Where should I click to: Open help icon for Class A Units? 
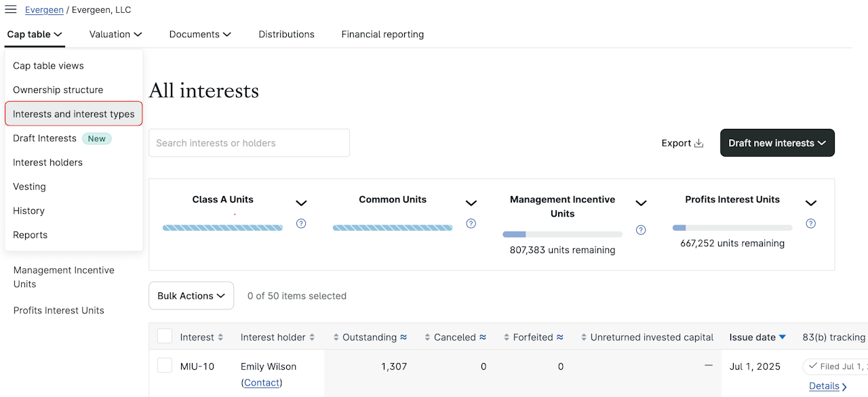[301, 223]
